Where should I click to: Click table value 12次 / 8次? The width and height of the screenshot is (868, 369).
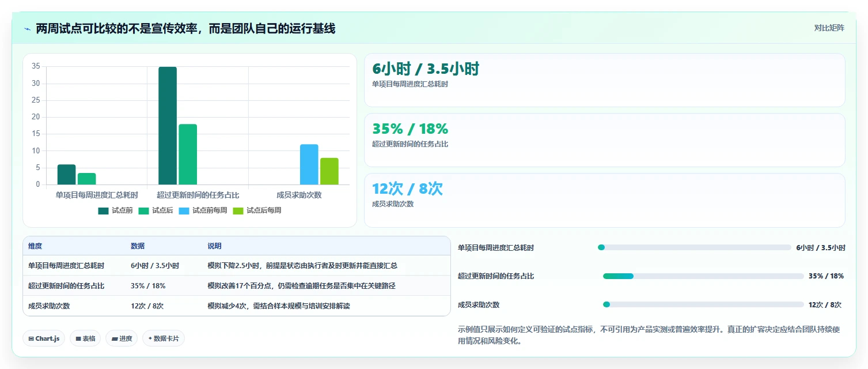pos(147,306)
